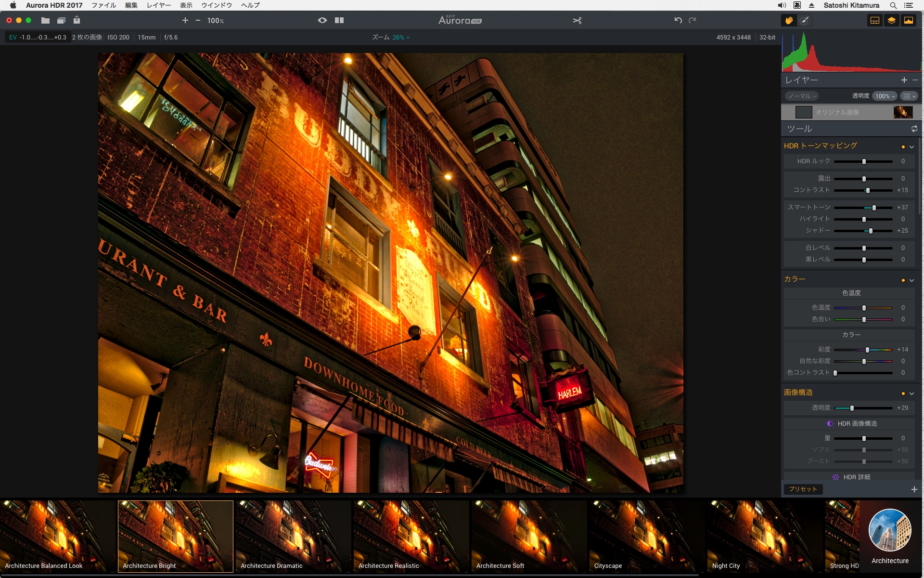The height and width of the screenshot is (578, 924).
Task: Open image via folder icon
Action: (45, 20)
